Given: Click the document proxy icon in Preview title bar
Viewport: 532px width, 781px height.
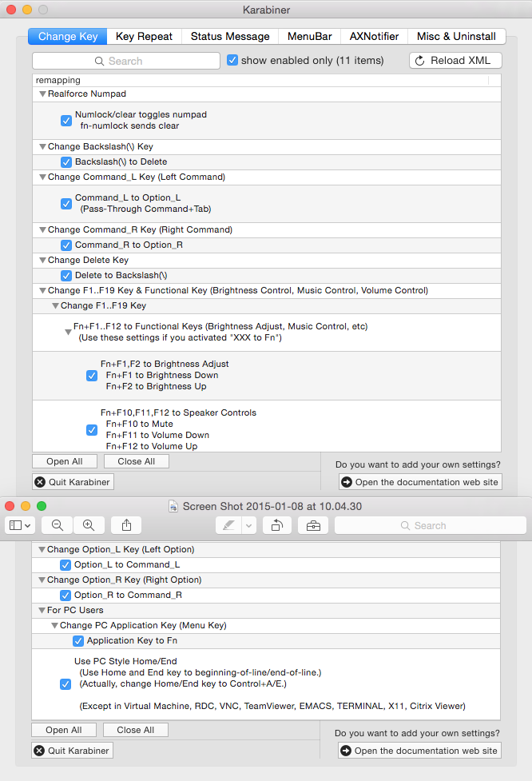Looking at the screenshot, I should (x=173, y=507).
